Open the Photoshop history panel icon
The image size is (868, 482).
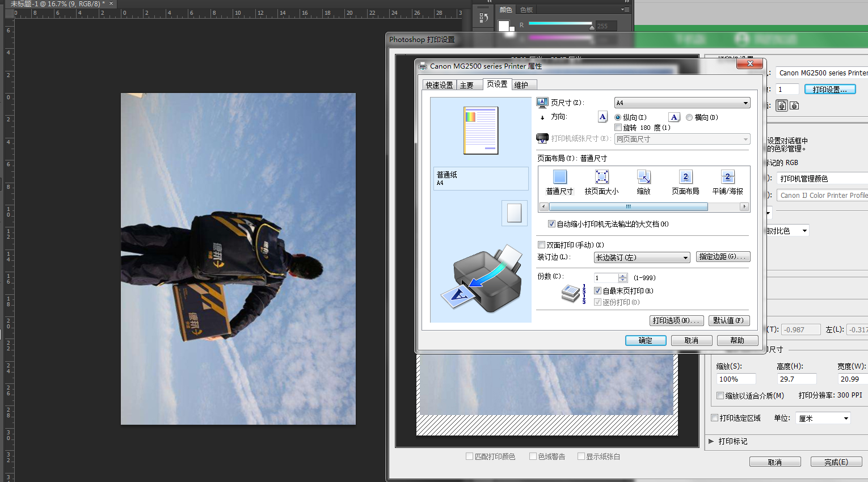click(483, 18)
